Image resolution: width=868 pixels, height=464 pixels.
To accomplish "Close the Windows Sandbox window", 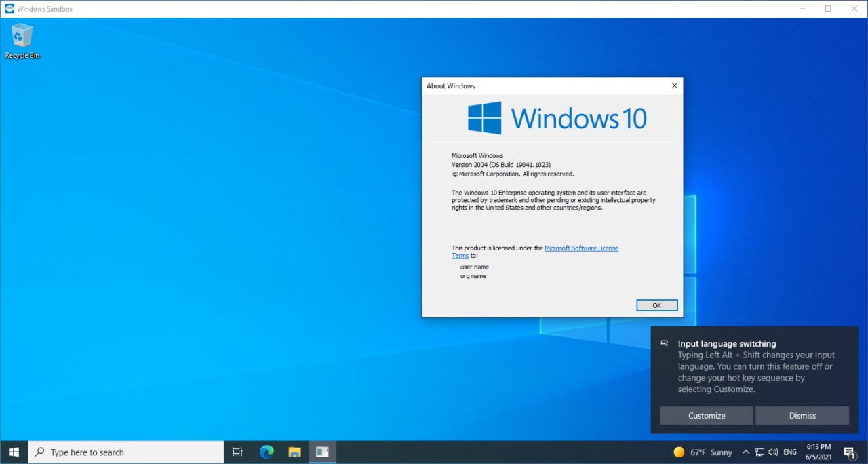I will (x=853, y=9).
